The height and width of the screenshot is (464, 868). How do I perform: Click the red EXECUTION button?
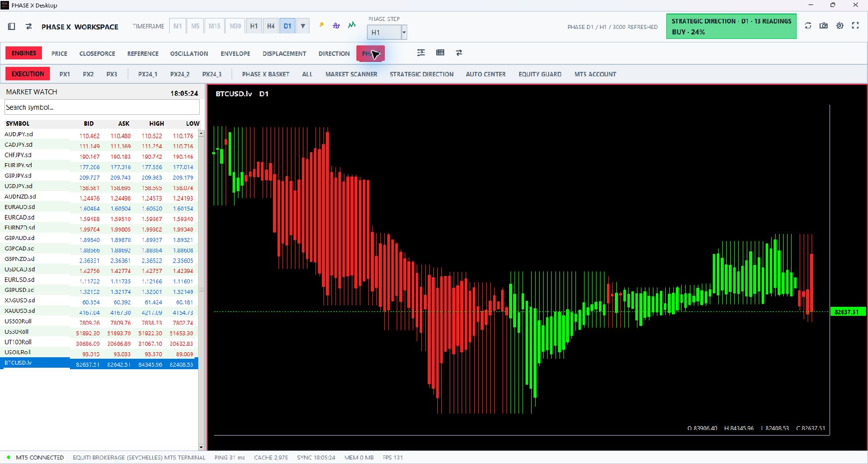pos(28,74)
